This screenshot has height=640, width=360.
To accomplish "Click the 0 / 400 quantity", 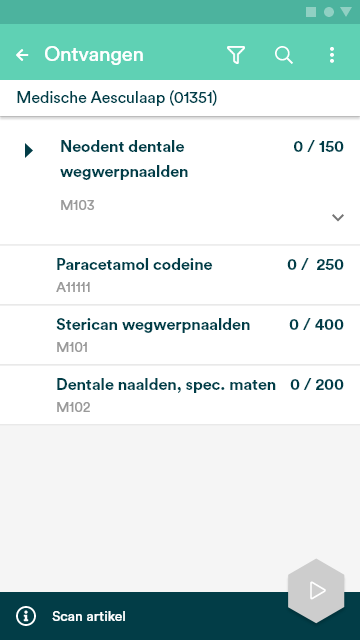I will point(316,324).
